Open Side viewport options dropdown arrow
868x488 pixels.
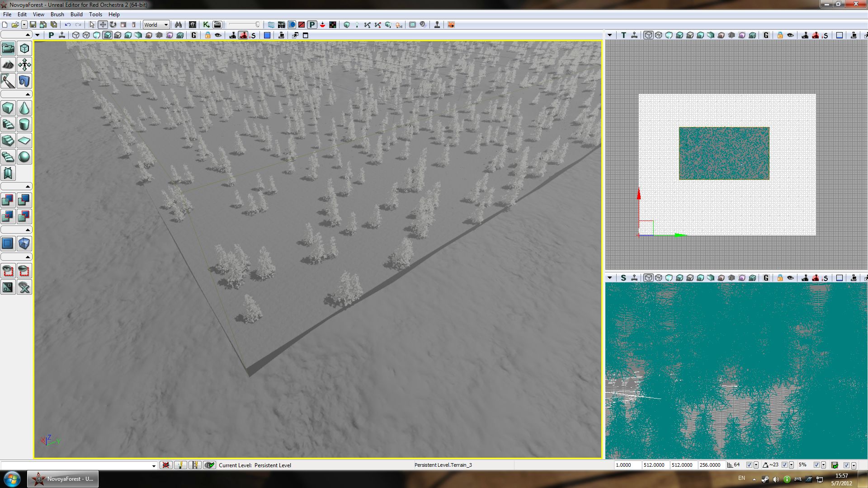(610, 278)
